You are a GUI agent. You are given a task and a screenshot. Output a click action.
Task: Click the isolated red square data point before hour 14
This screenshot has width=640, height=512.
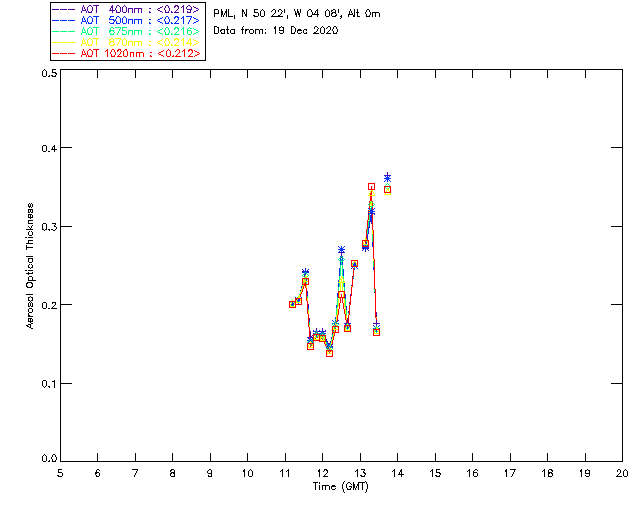387,190
